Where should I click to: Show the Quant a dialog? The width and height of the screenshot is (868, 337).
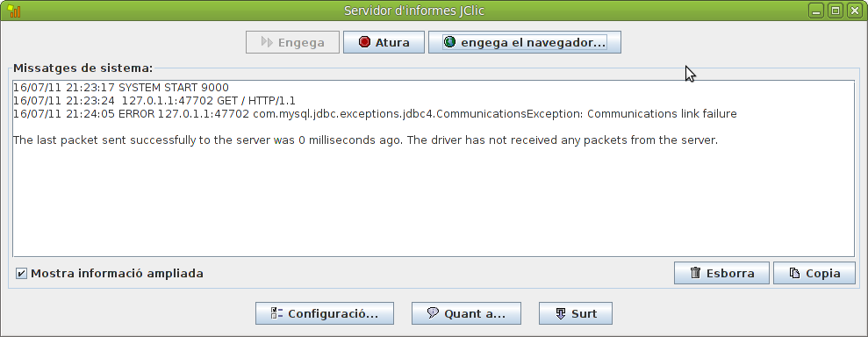[x=466, y=313]
